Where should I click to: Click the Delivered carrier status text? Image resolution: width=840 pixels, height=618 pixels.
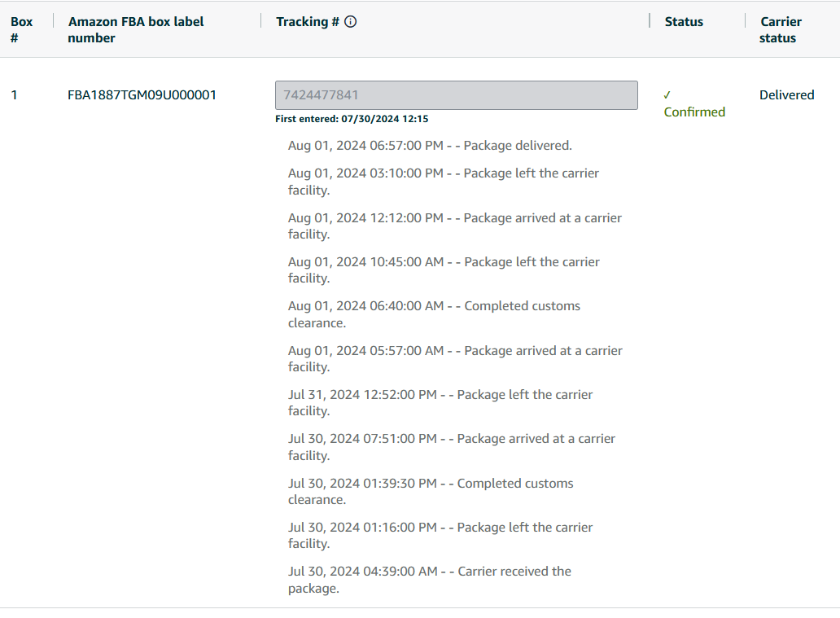coord(786,95)
